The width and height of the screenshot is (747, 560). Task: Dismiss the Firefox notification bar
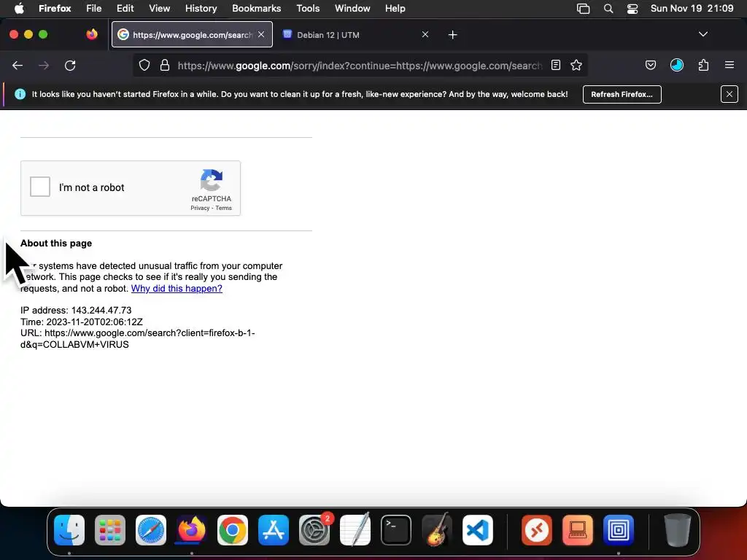(x=729, y=94)
